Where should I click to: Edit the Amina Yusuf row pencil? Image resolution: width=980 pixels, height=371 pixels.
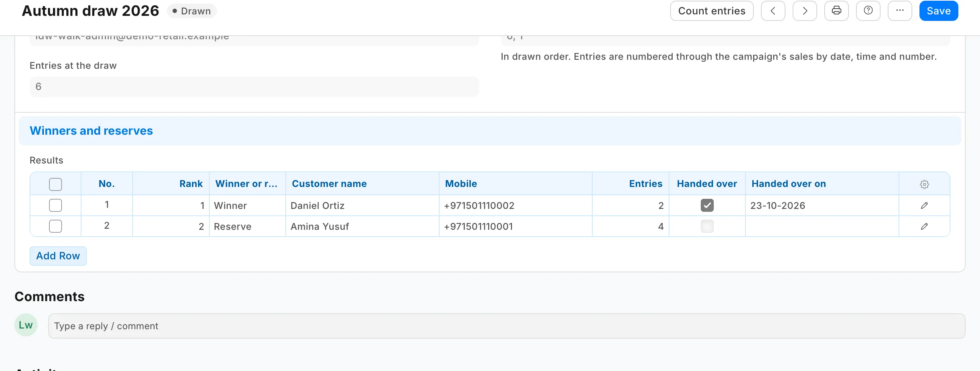(925, 227)
